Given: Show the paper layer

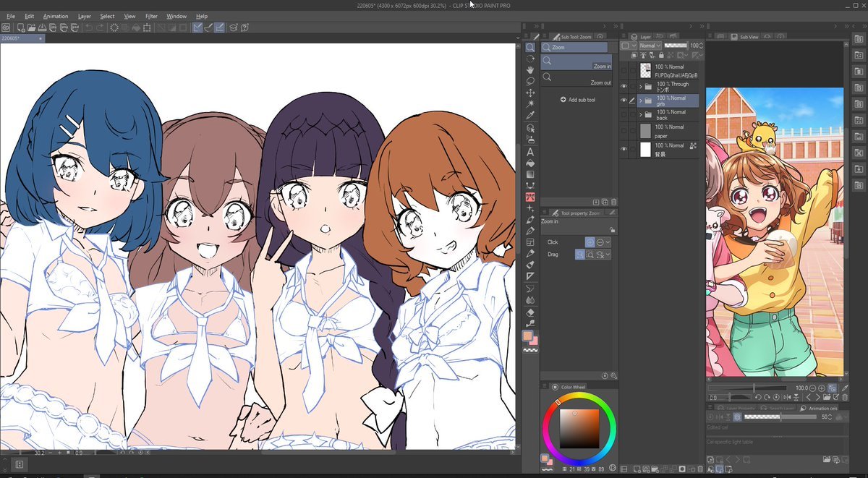Looking at the screenshot, I should (624, 131).
